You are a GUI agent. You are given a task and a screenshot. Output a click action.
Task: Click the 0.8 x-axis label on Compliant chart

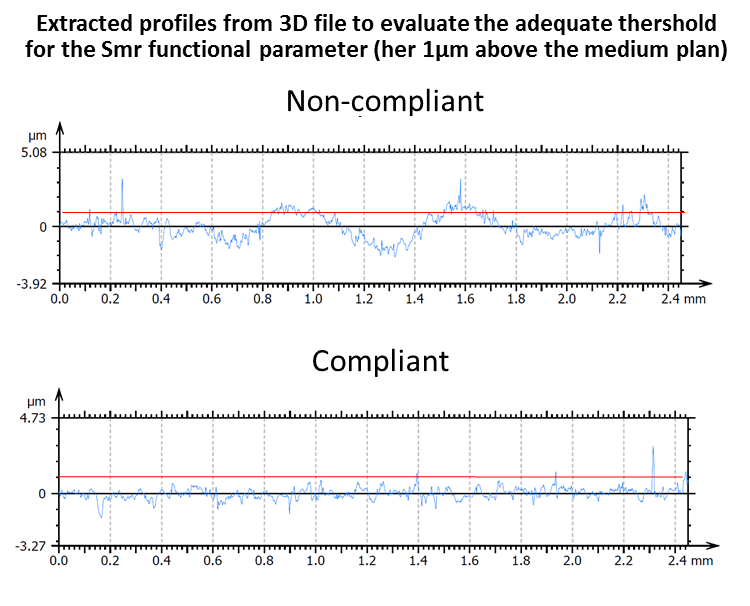click(x=264, y=561)
